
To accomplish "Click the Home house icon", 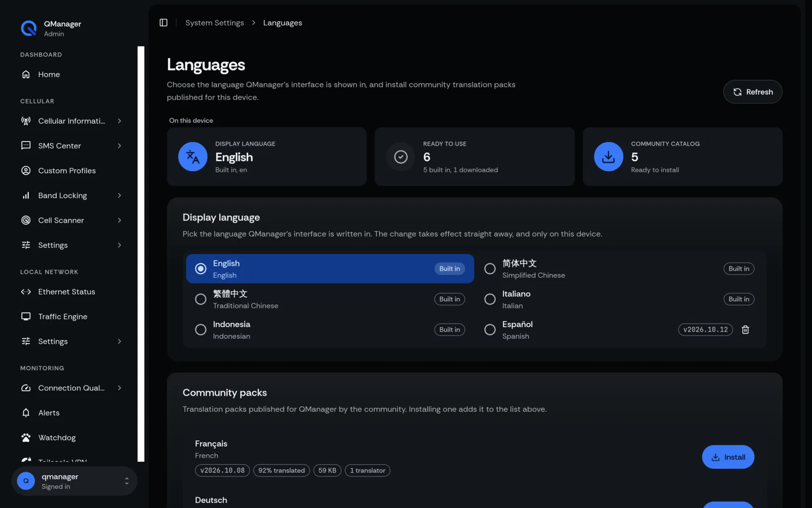I will click(x=26, y=75).
